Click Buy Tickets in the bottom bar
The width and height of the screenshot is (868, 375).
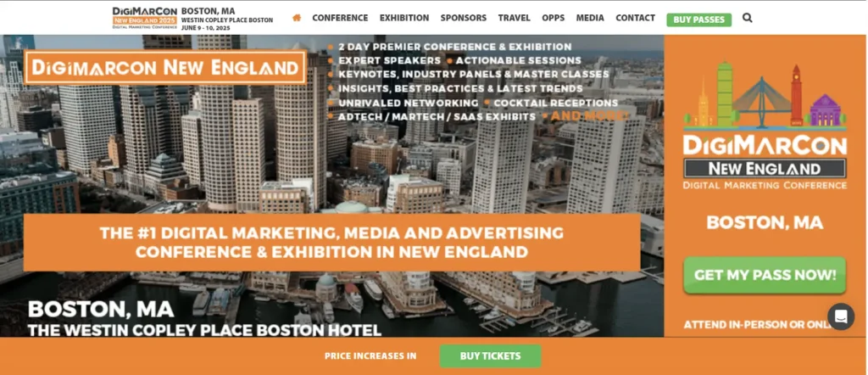(x=491, y=356)
